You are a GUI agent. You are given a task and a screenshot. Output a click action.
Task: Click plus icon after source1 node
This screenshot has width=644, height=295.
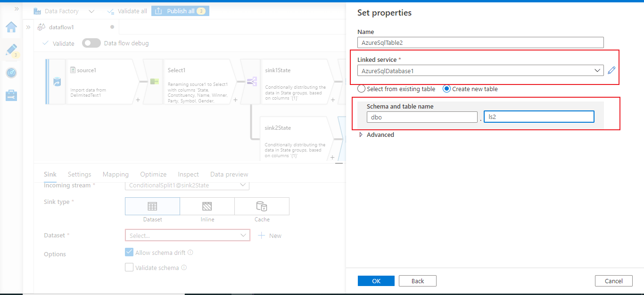click(x=138, y=100)
